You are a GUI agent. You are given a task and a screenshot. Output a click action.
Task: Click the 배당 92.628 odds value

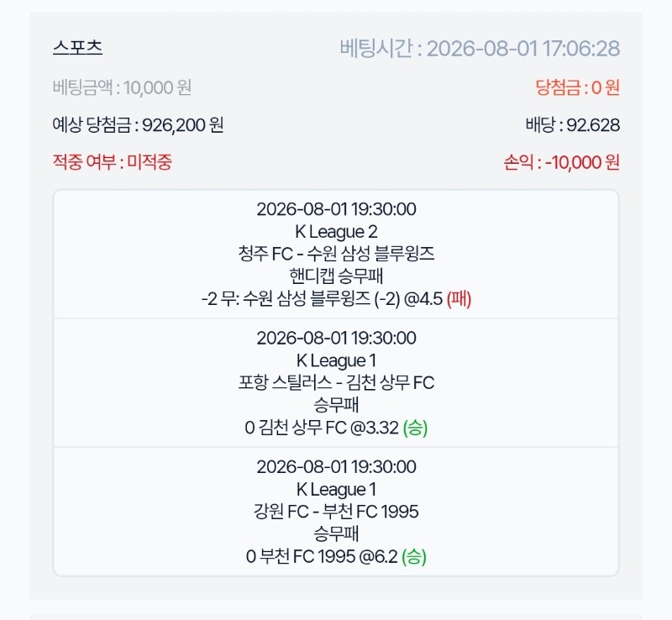tap(573, 125)
